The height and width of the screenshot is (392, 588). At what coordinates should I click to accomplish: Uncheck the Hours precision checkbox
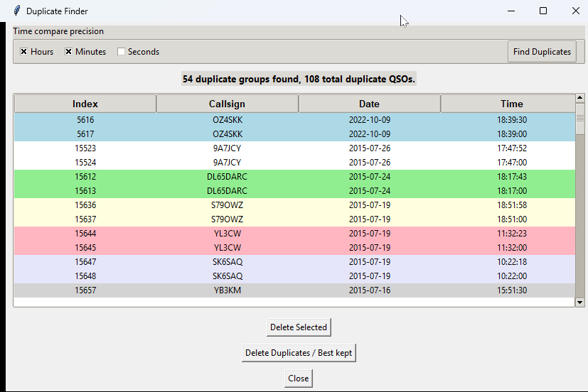23,52
